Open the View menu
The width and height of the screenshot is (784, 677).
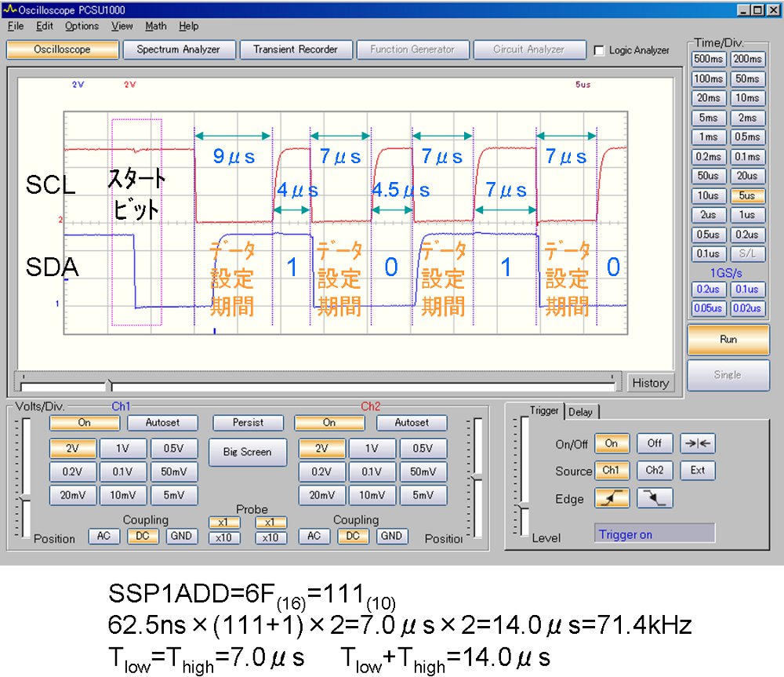pyautogui.click(x=122, y=26)
